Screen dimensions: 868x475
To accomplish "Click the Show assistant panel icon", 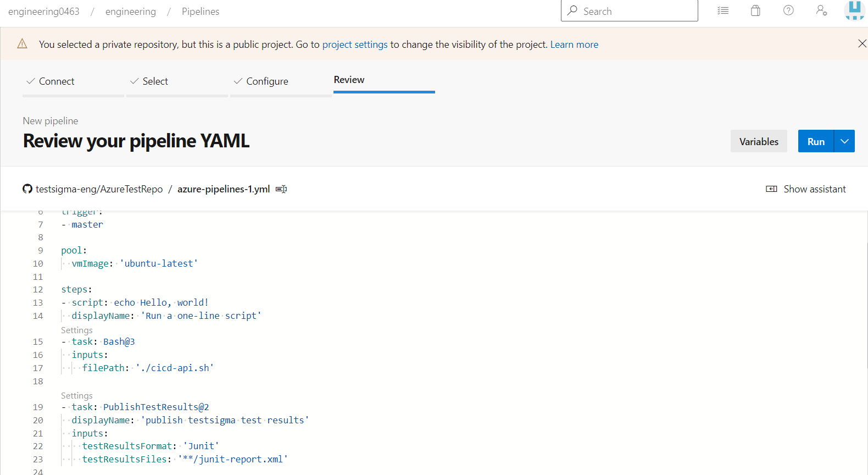I will (771, 189).
